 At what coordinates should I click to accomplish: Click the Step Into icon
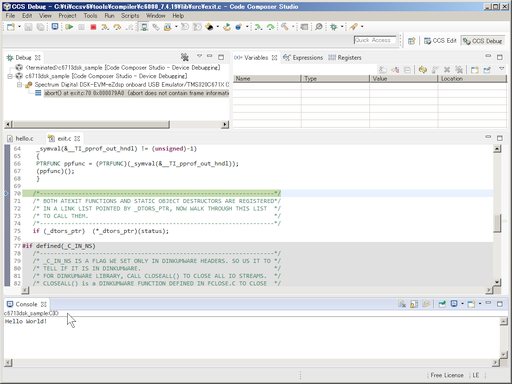(105, 27)
